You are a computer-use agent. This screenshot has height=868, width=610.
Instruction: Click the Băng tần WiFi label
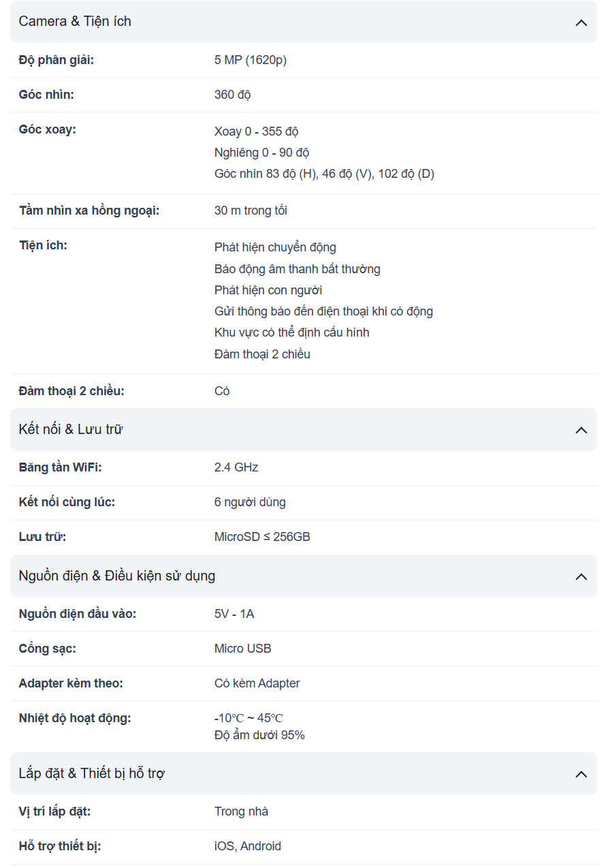tap(61, 467)
